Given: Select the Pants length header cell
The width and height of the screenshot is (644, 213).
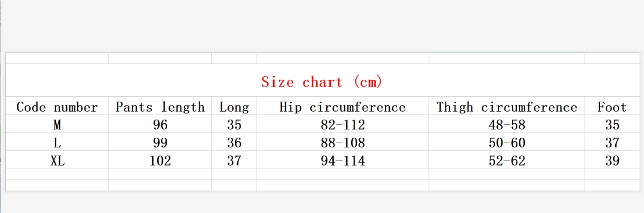Looking at the screenshot, I should (x=160, y=106).
